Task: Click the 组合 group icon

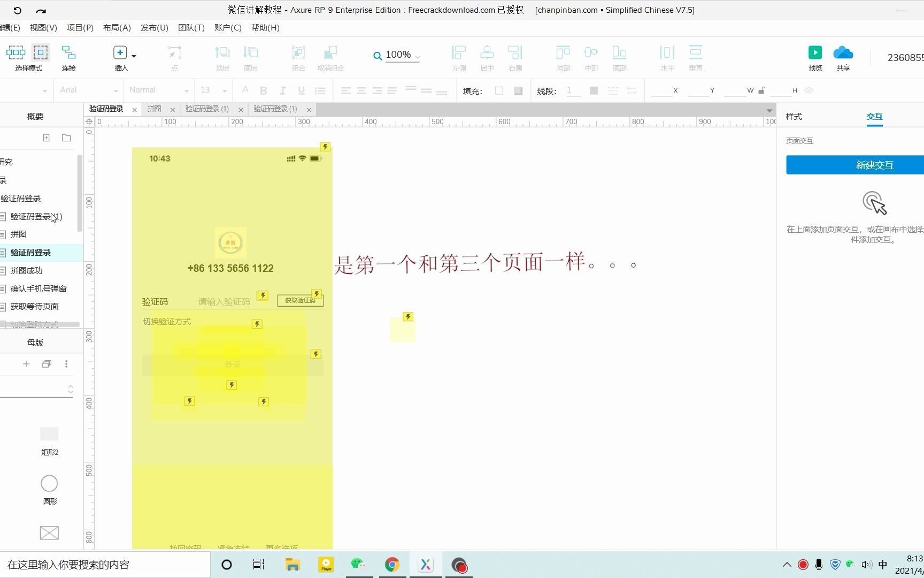Action: pyautogui.click(x=298, y=52)
